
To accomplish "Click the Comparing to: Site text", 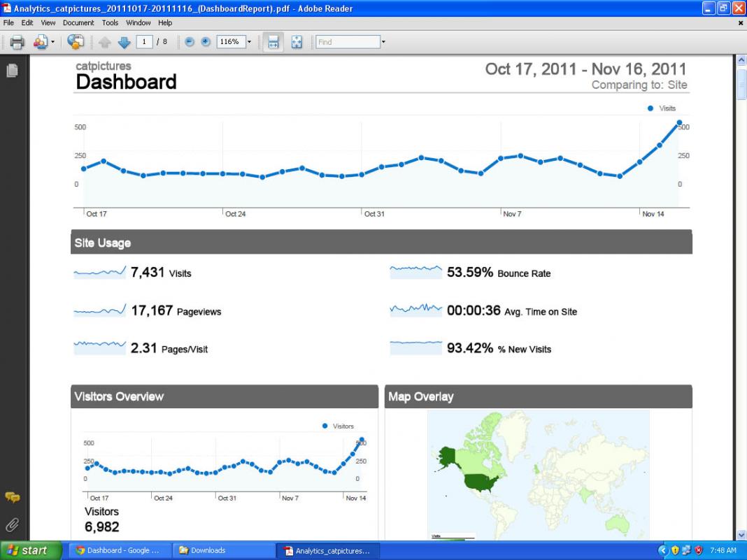I will [639, 85].
